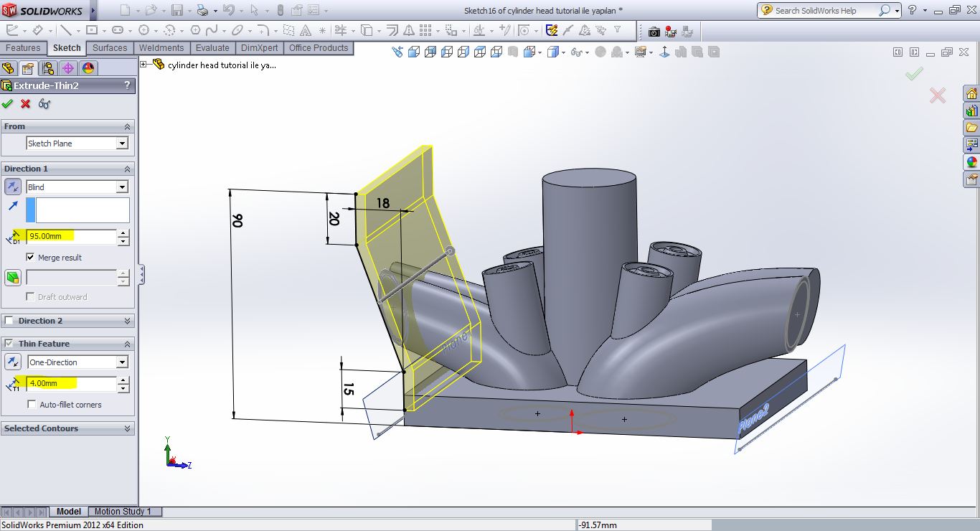This screenshot has width=980, height=531.
Task: Open the One-Direction thin type dropdown
Action: (x=122, y=362)
